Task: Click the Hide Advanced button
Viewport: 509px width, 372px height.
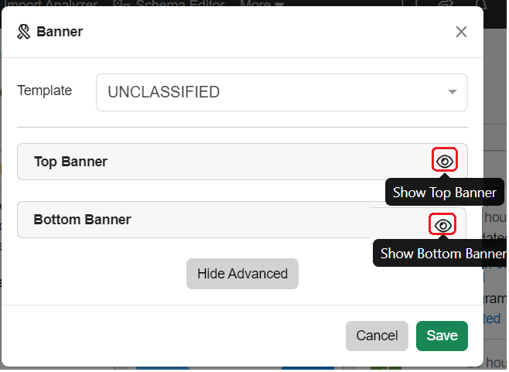Action: [242, 274]
